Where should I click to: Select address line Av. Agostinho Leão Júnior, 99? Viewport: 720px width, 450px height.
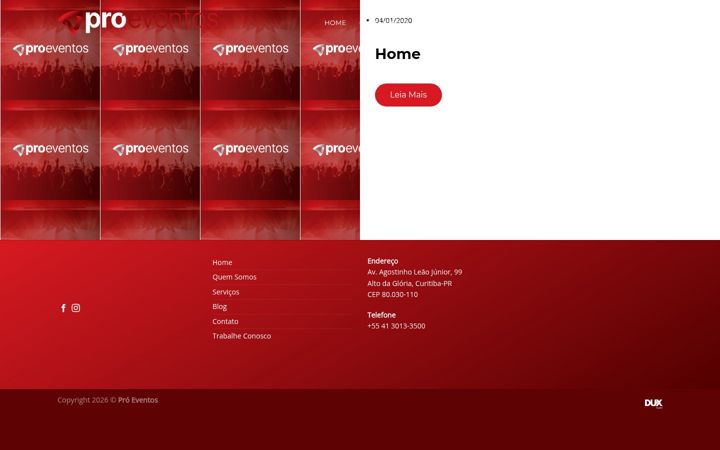tap(415, 272)
